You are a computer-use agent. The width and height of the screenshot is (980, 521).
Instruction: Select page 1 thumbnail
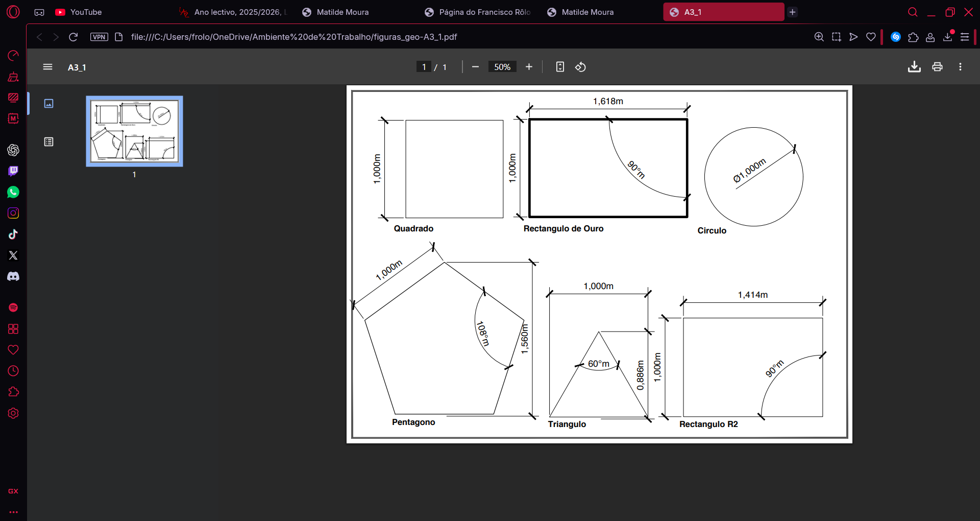pos(134,131)
